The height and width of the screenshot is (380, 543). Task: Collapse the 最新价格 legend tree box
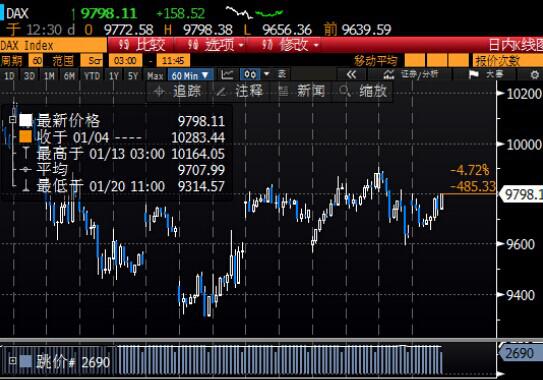tap(12, 120)
